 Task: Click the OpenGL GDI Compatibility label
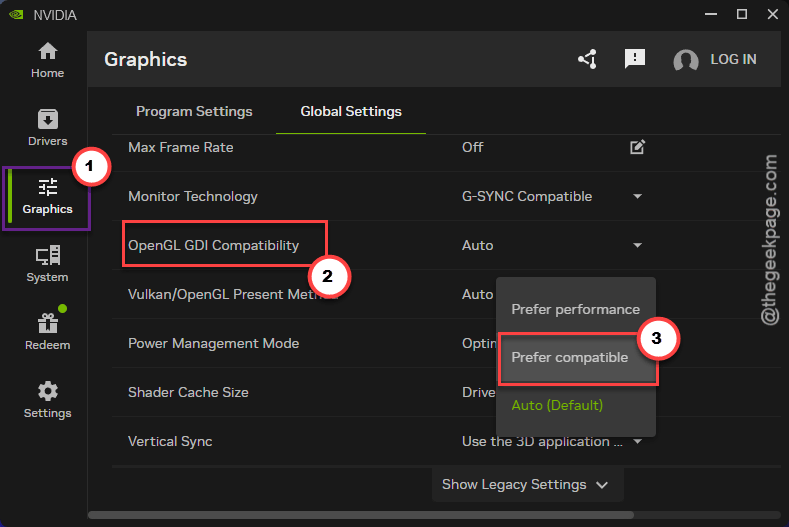213,245
